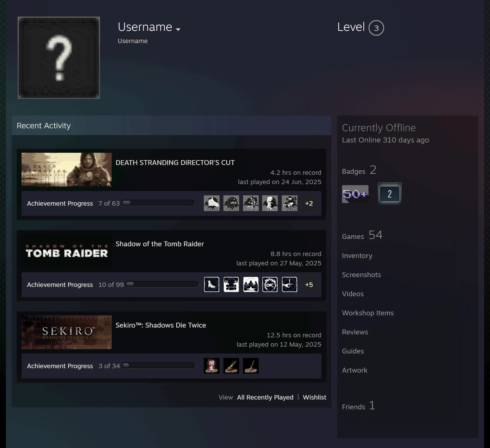Image resolution: width=490 pixels, height=448 pixels.
Task: Click second Tomb Raider achievement icon
Action: 231,284
